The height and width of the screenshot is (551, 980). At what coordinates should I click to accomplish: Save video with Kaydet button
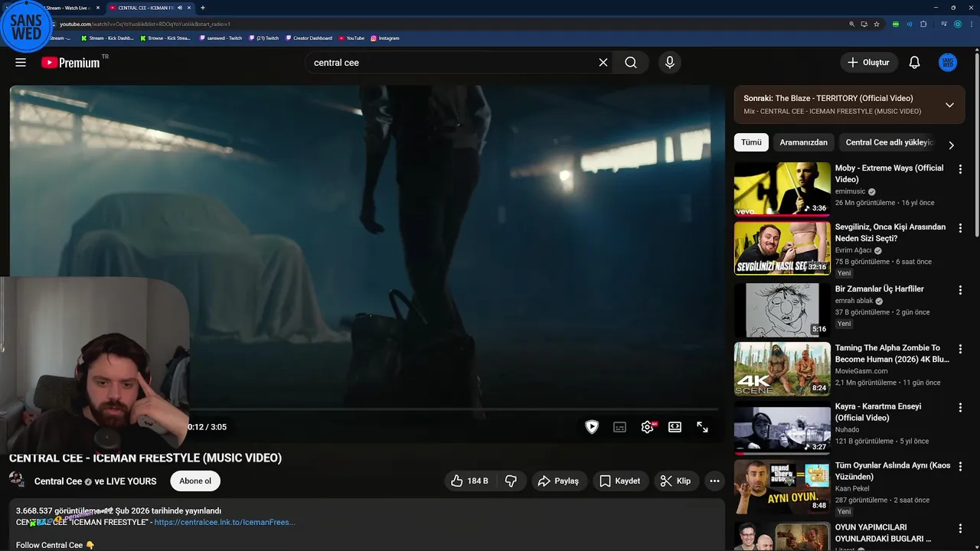pos(620,481)
